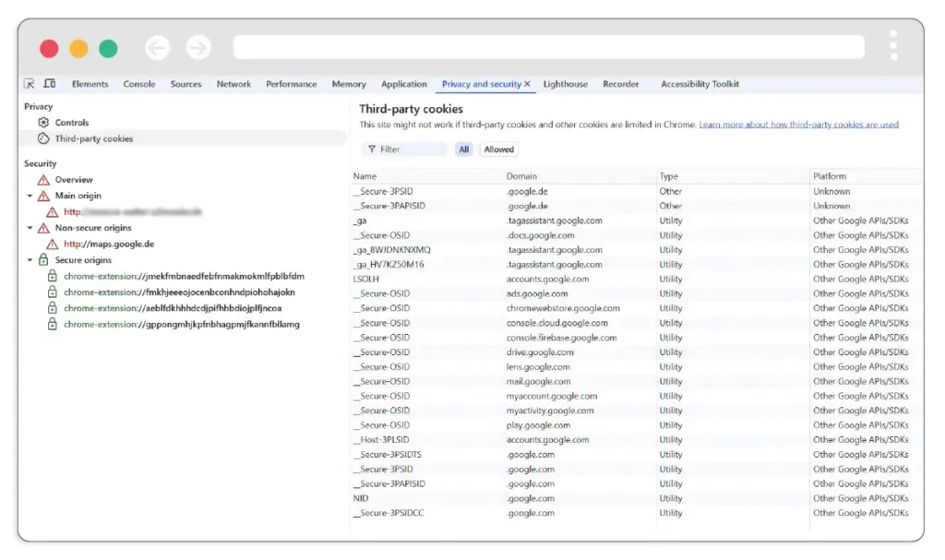The image size is (945, 560).
Task: Toggle the device toolbar icon
Action: click(x=50, y=83)
